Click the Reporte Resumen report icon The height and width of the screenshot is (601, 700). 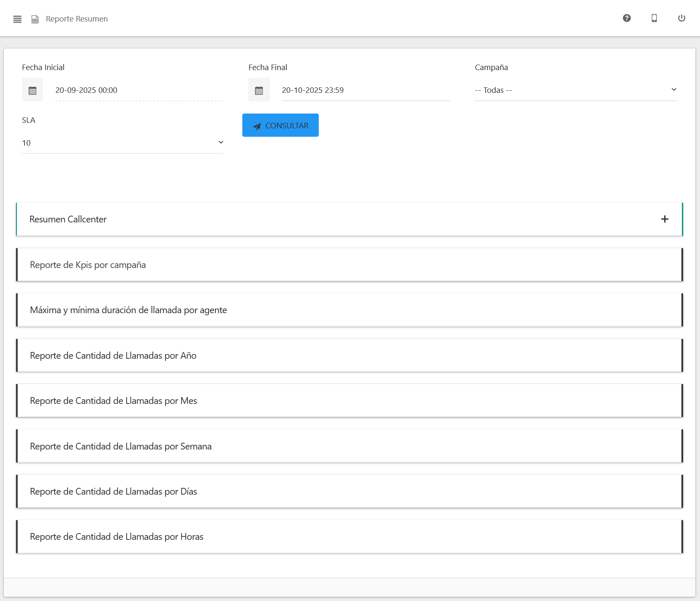35,19
